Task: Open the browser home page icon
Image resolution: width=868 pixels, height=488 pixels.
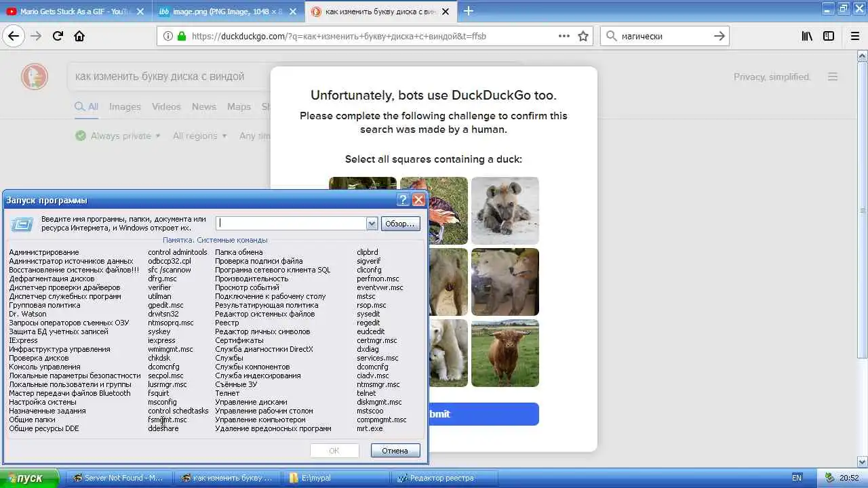Action: tap(79, 36)
